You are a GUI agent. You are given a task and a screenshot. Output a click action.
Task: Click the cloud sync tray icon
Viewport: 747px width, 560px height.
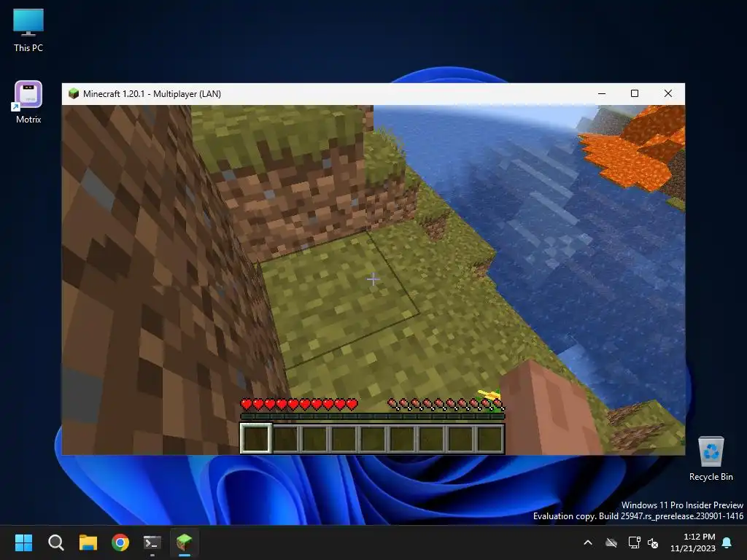tap(611, 542)
